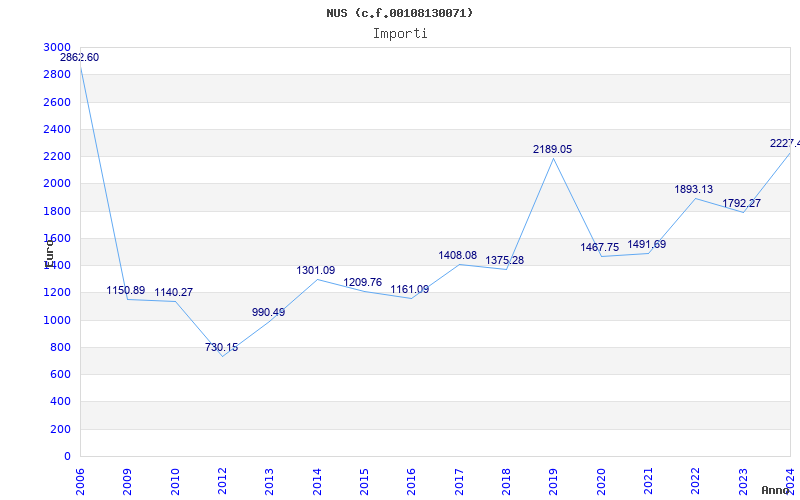The image size is (800, 500).
Task: Select the 1800 y-axis tick label
Action: pyautogui.click(x=57, y=211)
